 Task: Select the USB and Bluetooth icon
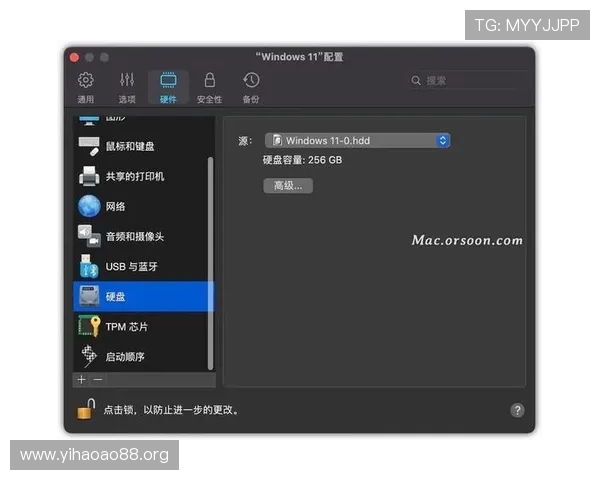coord(89,266)
